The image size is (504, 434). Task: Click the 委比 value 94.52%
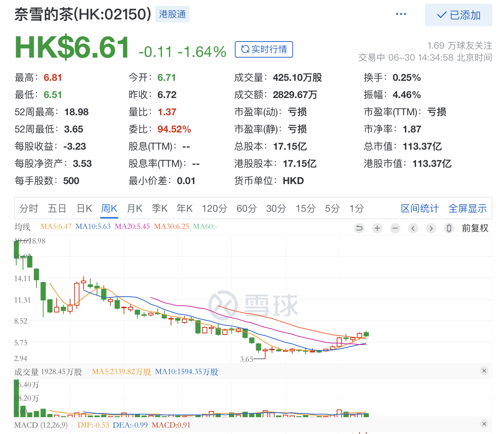(x=174, y=129)
